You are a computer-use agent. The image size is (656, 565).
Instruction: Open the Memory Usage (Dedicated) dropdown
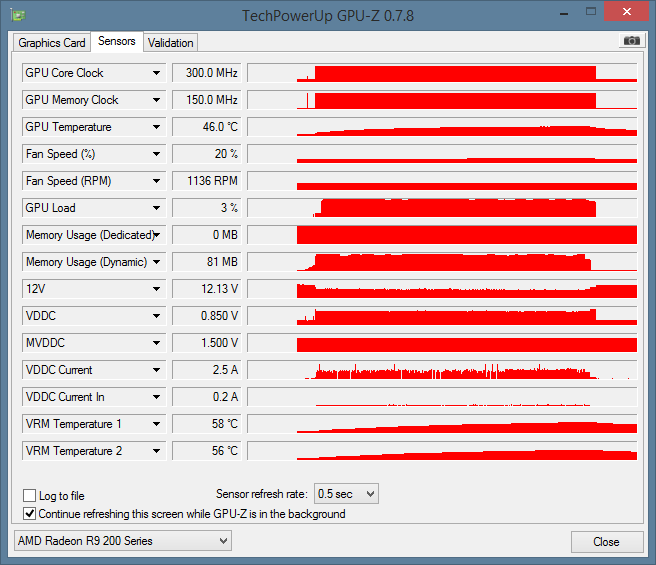point(156,235)
